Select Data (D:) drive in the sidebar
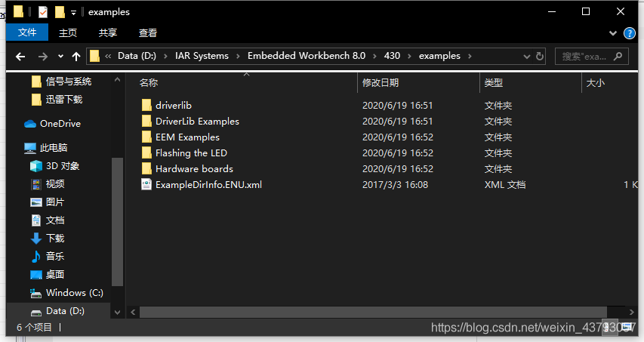 57,311
